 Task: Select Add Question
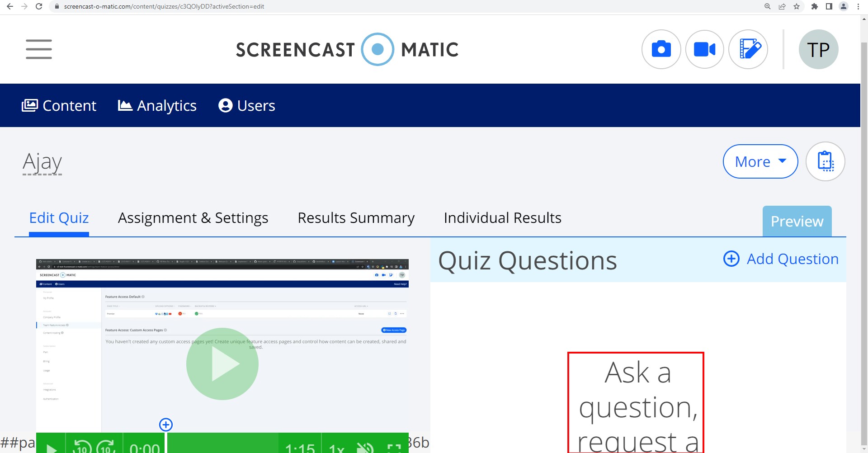click(792, 259)
